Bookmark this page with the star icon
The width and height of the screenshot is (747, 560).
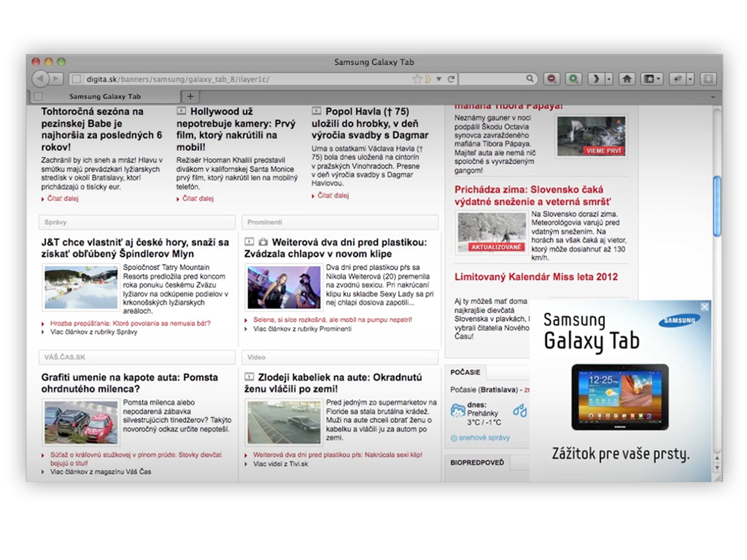(x=417, y=79)
